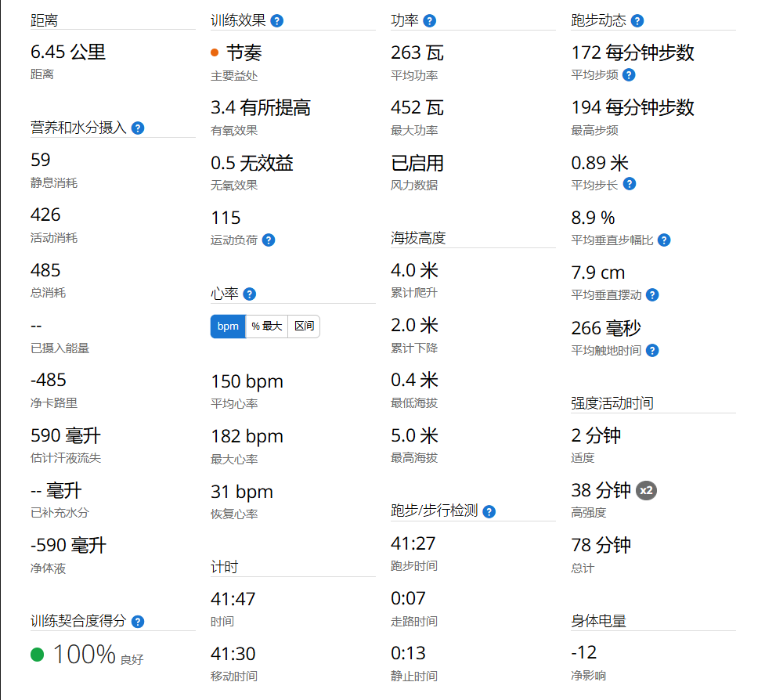The height and width of the screenshot is (700, 765).
Task: Click the green 100% training score indicator
Action: 37,655
